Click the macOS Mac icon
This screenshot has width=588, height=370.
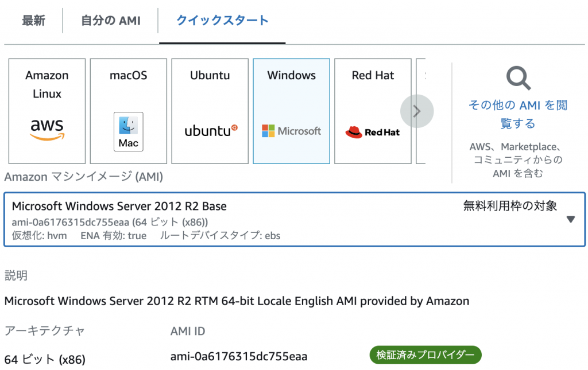pyautogui.click(x=128, y=131)
